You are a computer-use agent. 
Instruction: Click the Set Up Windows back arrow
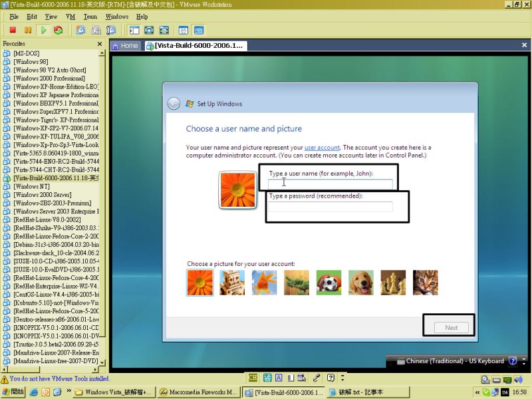(x=174, y=104)
